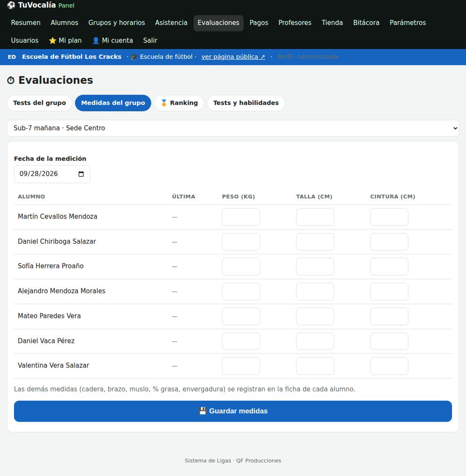Click Cintura field for Valentina Vera Salazar
Image resolution: width=466 pixels, height=476 pixels.
click(x=389, y=366)
